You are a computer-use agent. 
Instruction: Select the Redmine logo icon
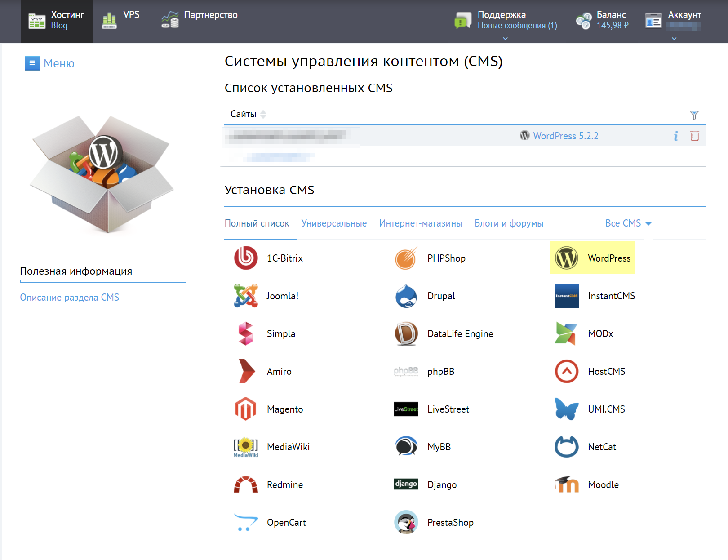[x=246, y=484]
